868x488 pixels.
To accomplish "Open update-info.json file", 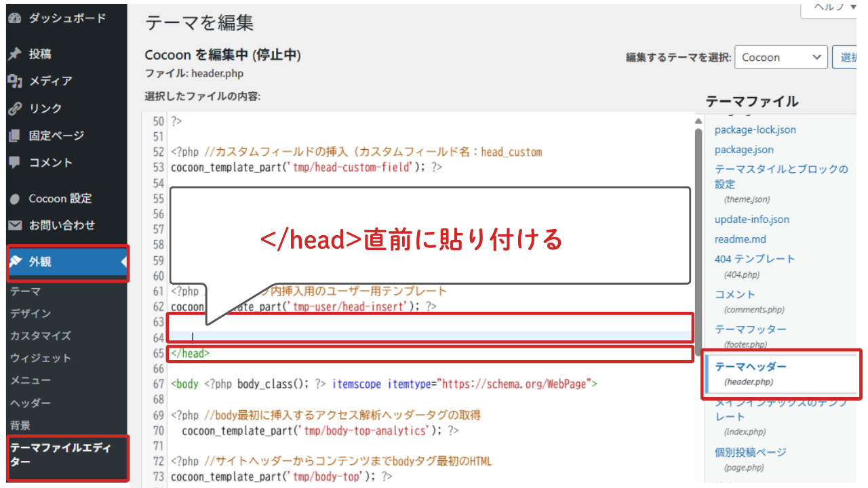I will click(x=752, y=220).
